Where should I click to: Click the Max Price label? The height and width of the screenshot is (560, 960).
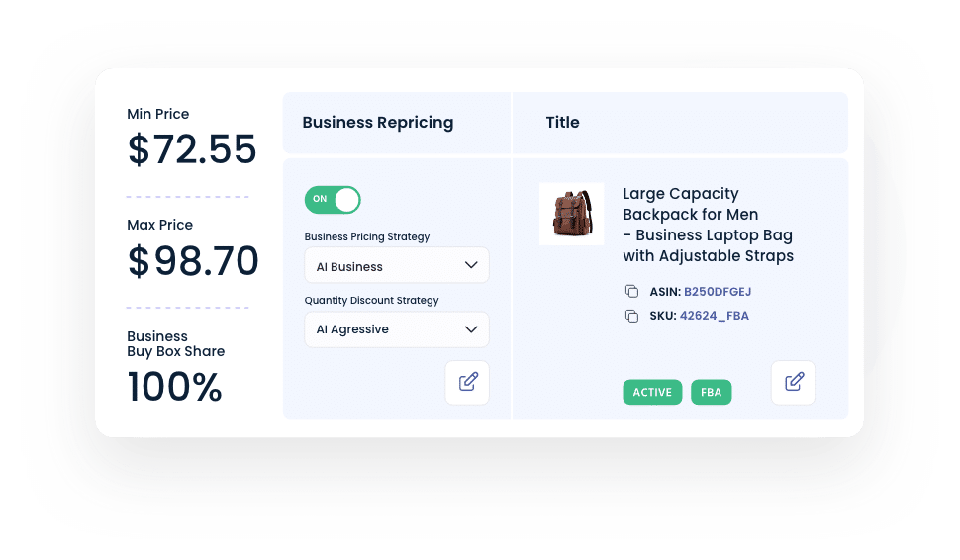159,225
